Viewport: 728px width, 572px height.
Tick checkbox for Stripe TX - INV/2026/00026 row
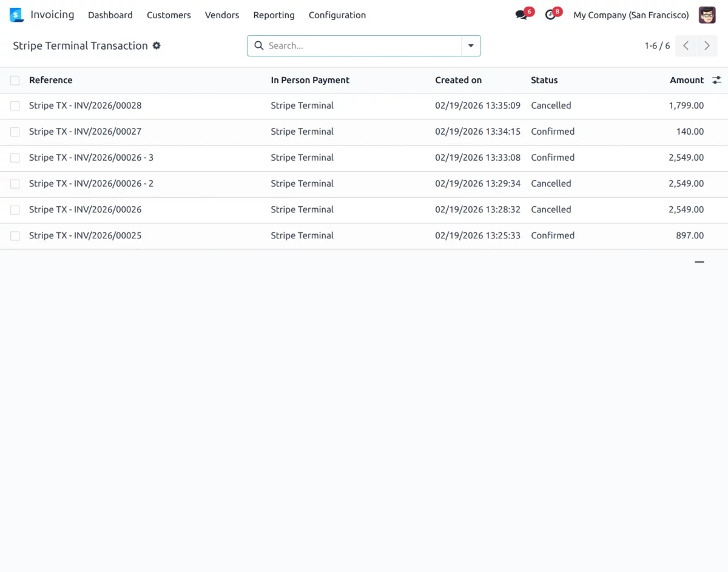coord(15,210)
